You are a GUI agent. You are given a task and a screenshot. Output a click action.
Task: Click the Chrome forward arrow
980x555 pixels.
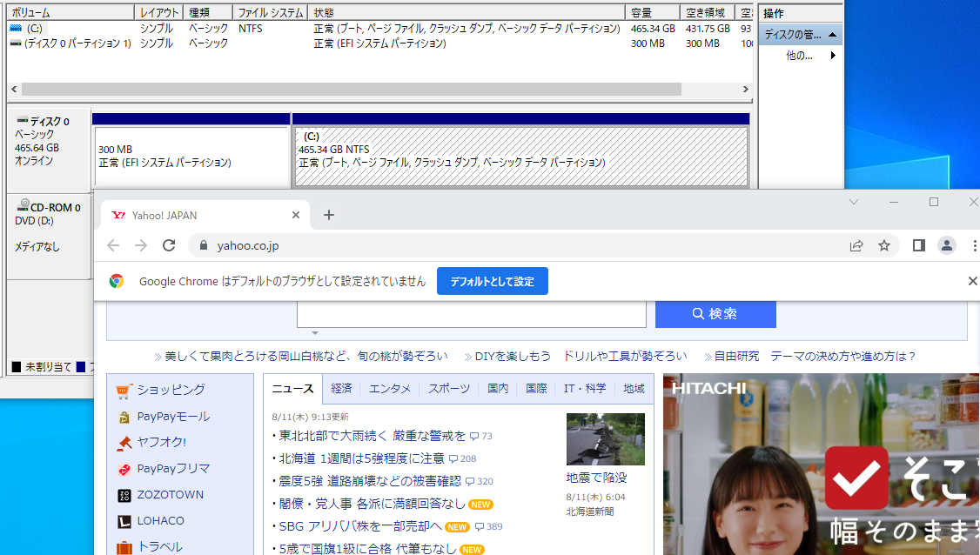click(x=141, y=245)
